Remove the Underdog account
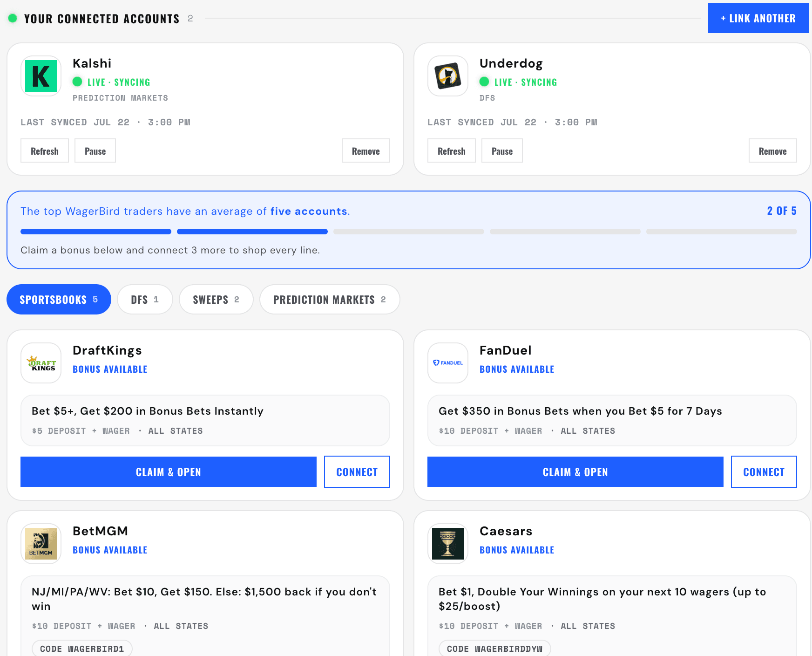Screen dimensions: 812x656 point(773,150)
